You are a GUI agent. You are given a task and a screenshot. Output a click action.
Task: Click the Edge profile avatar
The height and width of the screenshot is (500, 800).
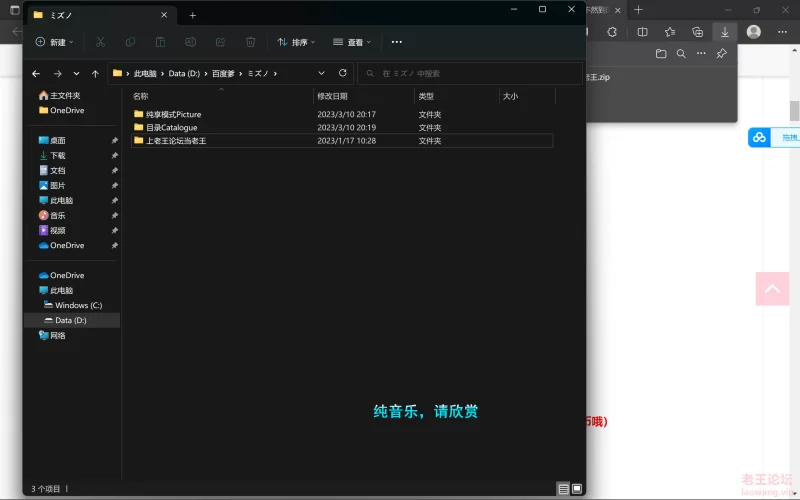pos(754,32)
